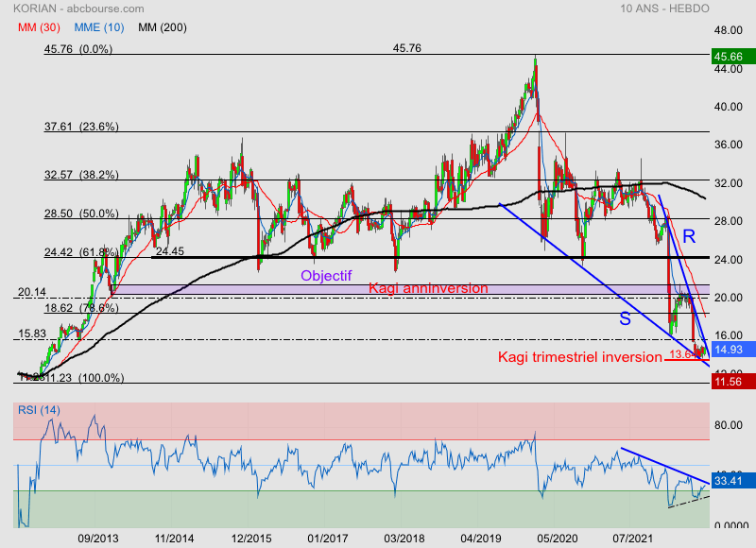Select the MM (200) legend label

point(163,27)
